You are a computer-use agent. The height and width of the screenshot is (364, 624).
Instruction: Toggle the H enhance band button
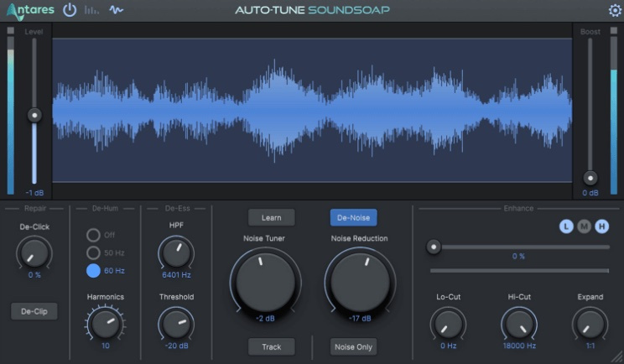(x=601, y=226)
